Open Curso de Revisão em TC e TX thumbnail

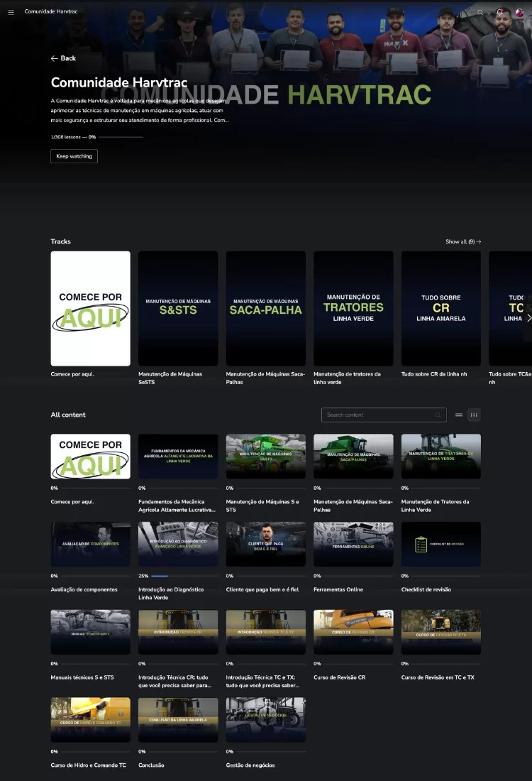[441, 632]
